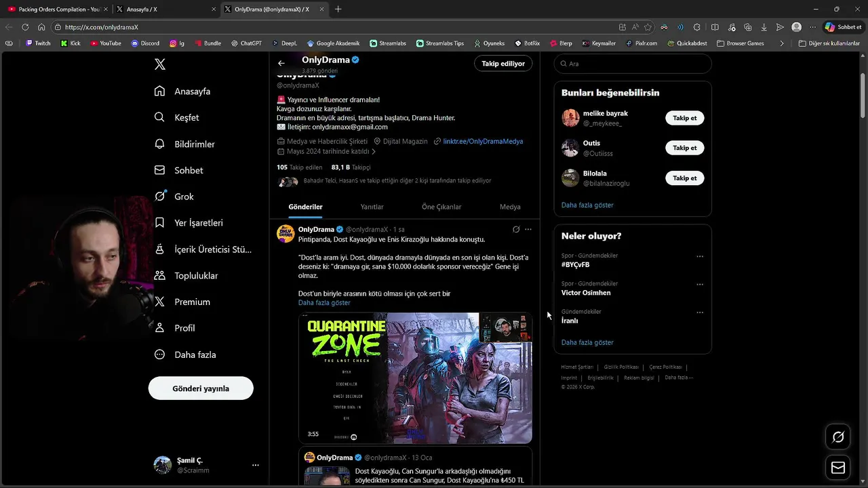Click Grok icon on OnlyDrama post
The width and height of the screenshot is (868, 488).
[x=516, y=230]
